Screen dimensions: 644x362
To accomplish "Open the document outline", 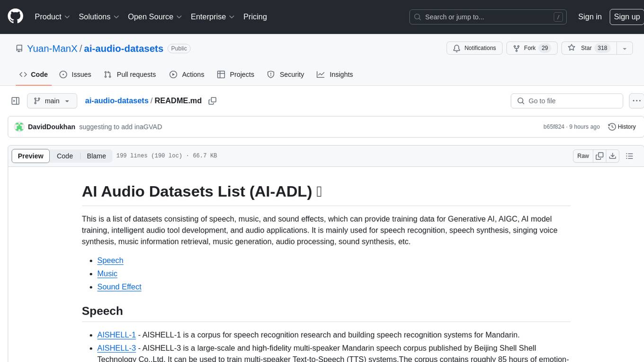I will tap(629, 156).
